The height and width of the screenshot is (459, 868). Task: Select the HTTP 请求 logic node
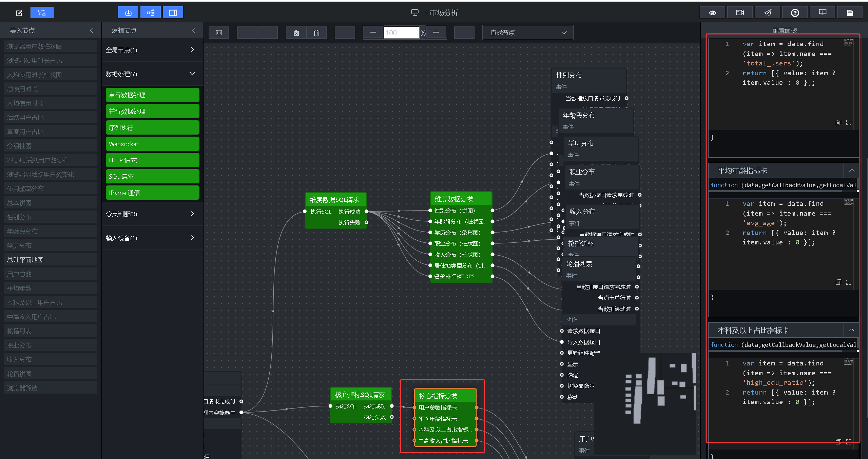pyautogui.click(x=152, y=160)
